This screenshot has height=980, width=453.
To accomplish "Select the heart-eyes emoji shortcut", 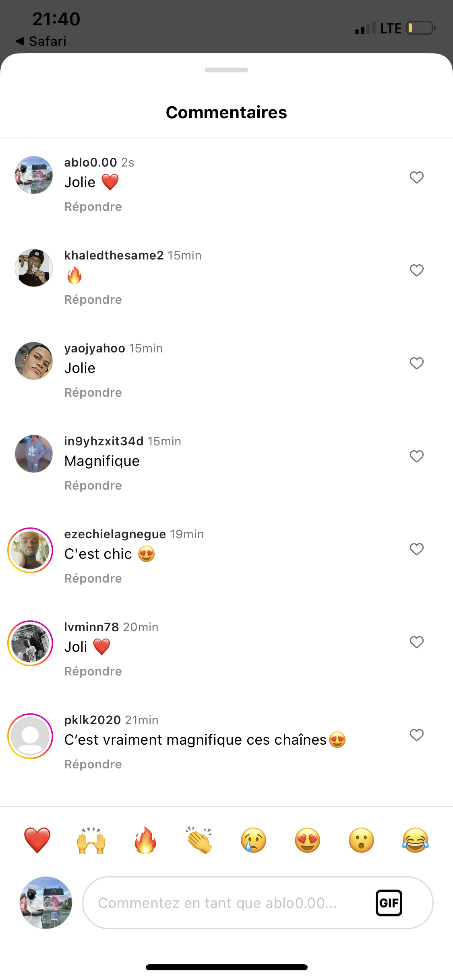I will pyautogui.click(x=307, y=840).
